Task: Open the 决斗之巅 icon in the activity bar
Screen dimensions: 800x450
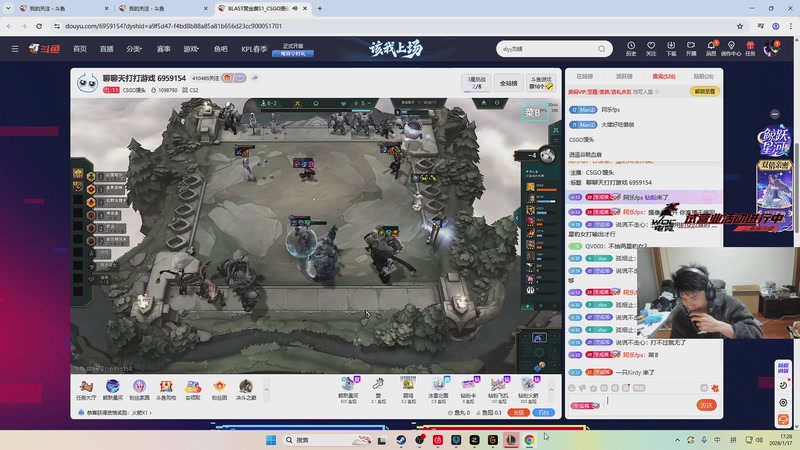Action: pos(246,390)
